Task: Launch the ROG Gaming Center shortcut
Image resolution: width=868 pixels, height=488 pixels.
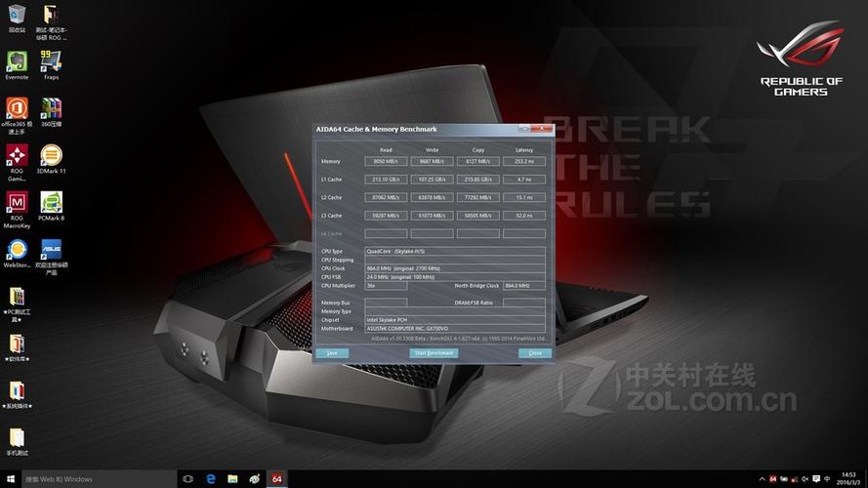Action: pos(17,163)
